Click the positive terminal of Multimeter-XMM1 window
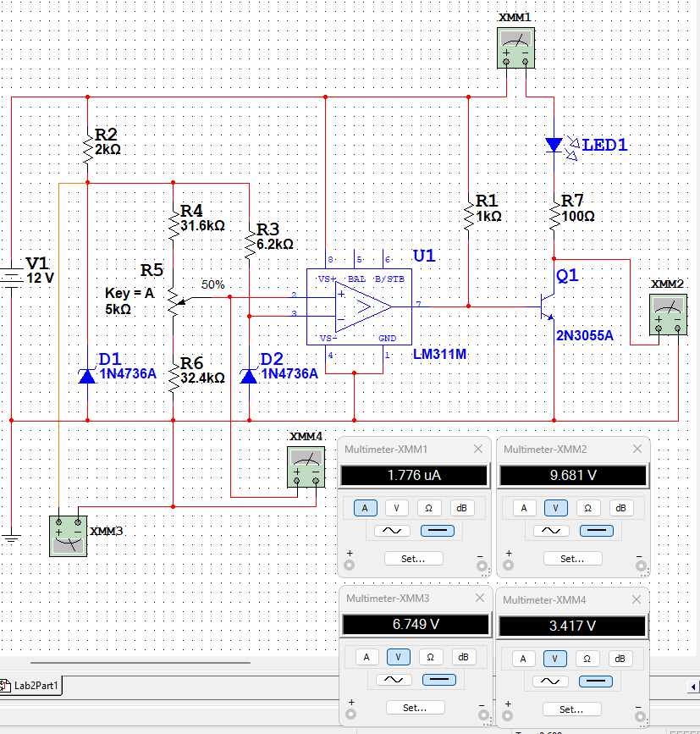This screenshot has height=734, width=700. click(x=350, y=566)
